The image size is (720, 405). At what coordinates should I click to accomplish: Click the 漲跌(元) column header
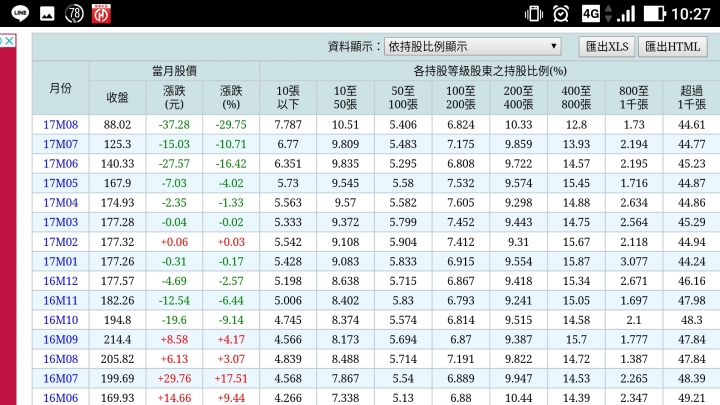(174, 97)
